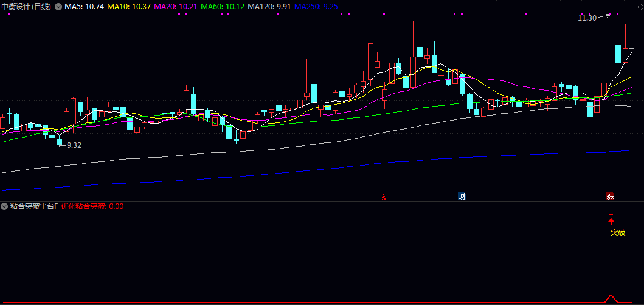The width and height of the screenshot is (644, 305).
Task: Click the red 涨 limit-up marker icon
Action: (x=610, y=196)
